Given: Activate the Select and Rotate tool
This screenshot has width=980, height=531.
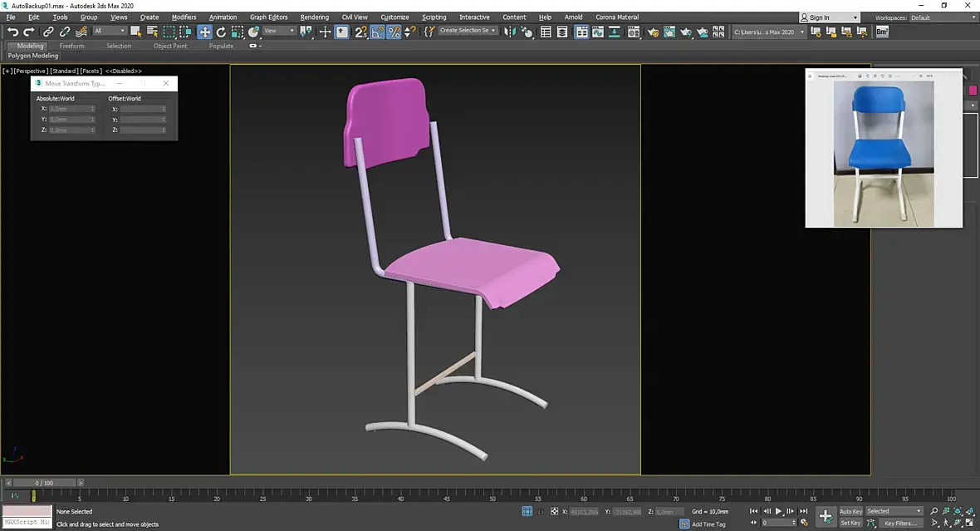Looking at the screenshot, I should click(x=221, y=32).
